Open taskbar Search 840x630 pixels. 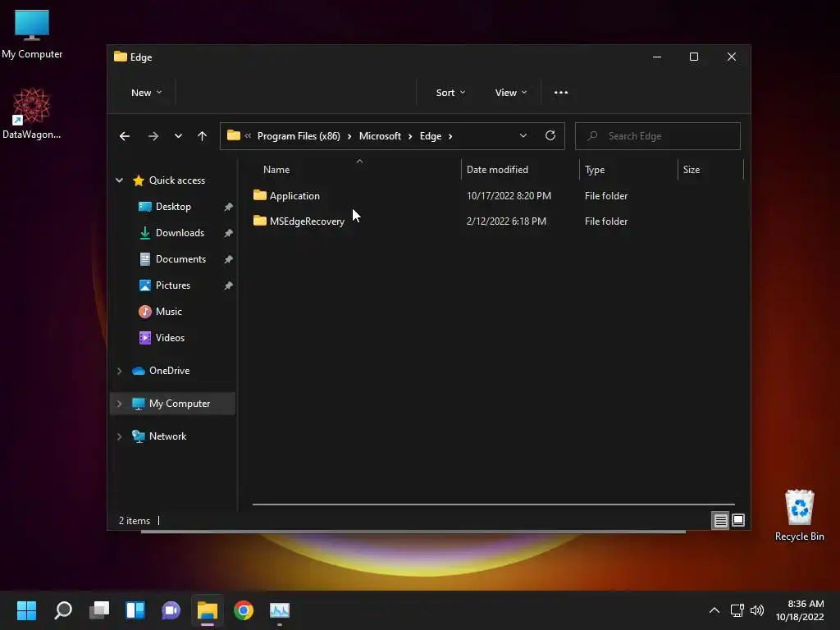click(x=63, y=610)
